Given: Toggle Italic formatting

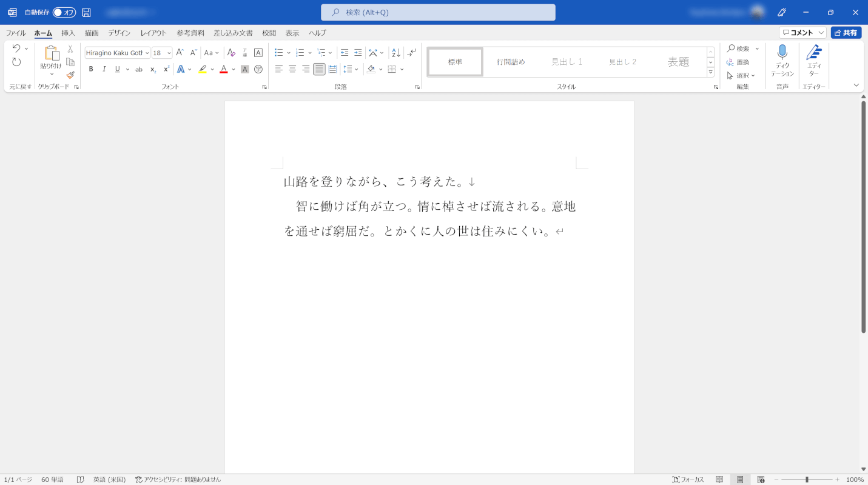Looking at the screenshot, I should [104, 69].
